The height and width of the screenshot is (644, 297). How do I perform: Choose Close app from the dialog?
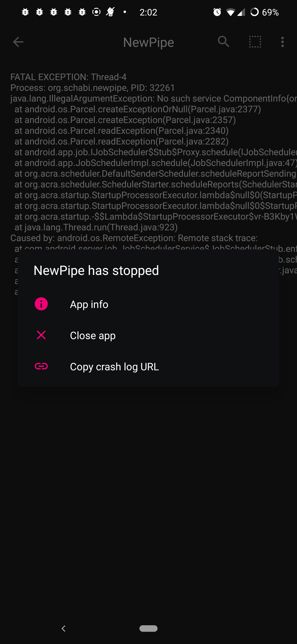click(93, 335)
